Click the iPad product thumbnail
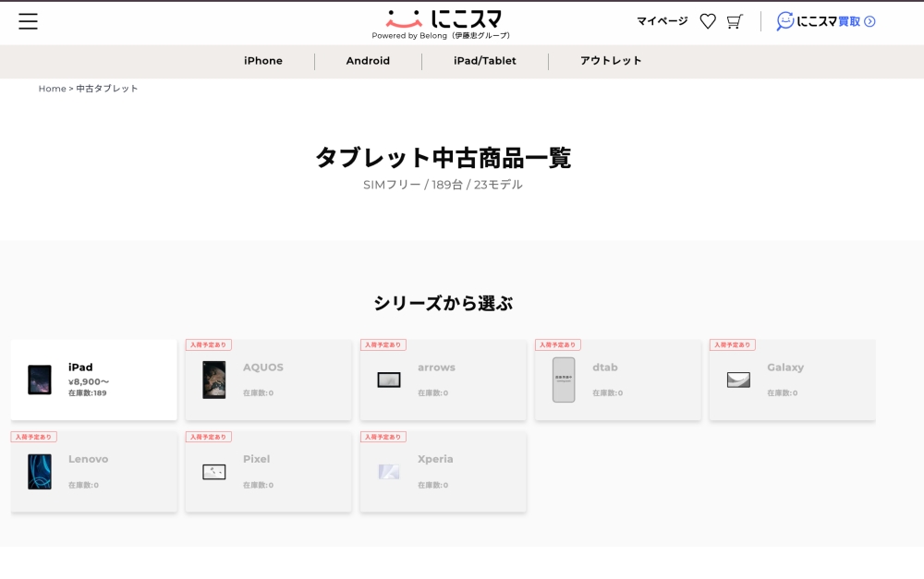924x579 pixels. pyautogui.click(x=40, y=380)
